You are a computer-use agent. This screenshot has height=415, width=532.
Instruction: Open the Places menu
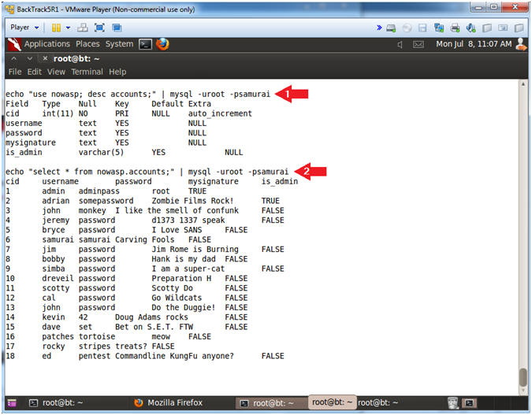(87, 44)
